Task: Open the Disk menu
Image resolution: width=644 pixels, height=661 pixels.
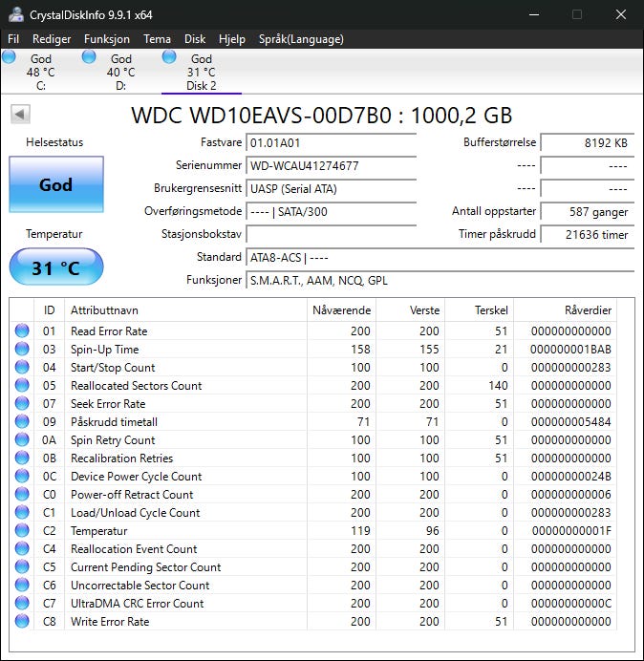Action: pyautogui.click(x=195, y=39)
